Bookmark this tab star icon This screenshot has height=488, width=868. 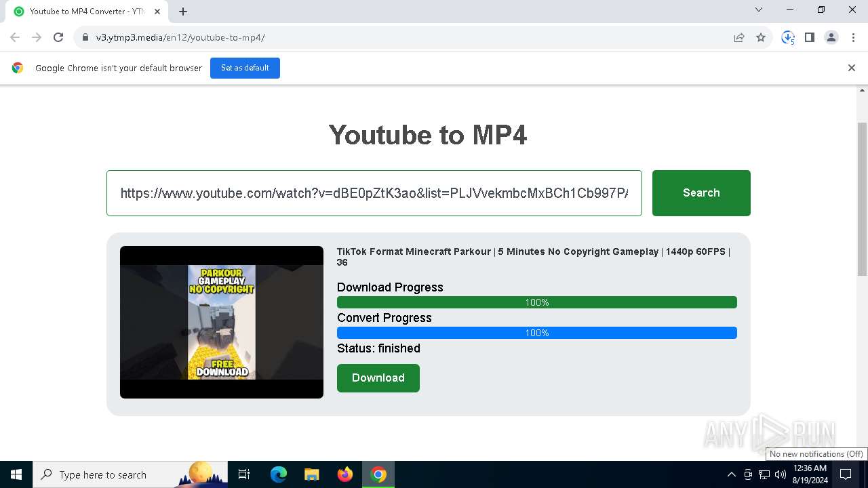click(x=761, y=37)
